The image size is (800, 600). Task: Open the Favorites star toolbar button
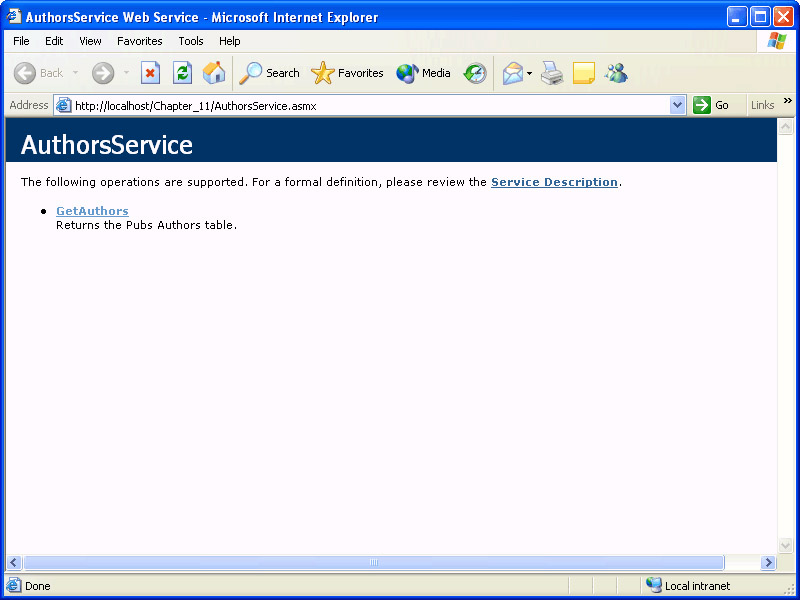(347, 73)
